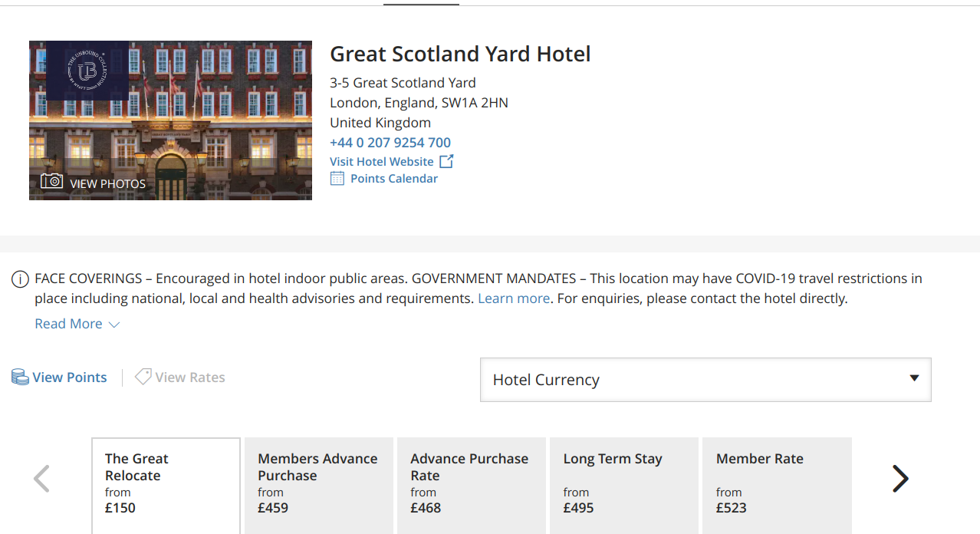Click the camera icon on hotel photo

tap(51, 182)
